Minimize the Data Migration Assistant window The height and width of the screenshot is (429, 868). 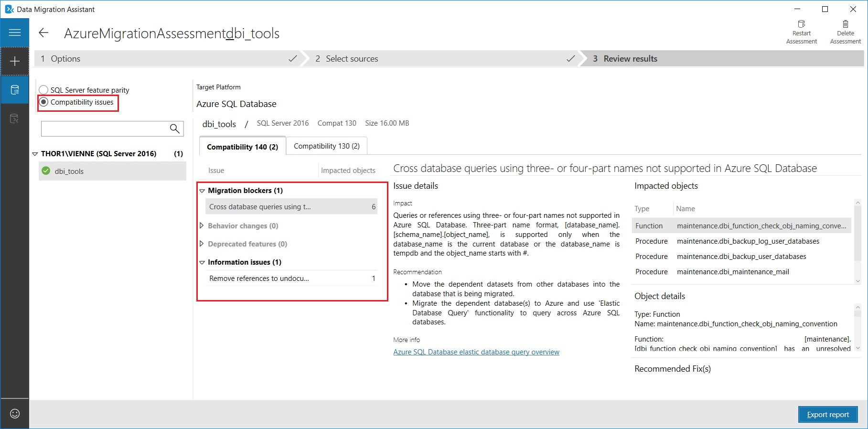797,9
